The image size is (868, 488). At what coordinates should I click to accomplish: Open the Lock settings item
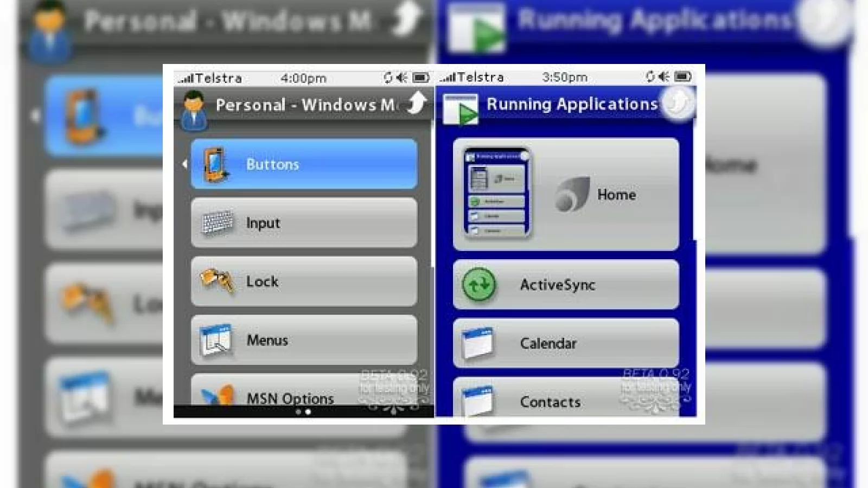point(304,281)
